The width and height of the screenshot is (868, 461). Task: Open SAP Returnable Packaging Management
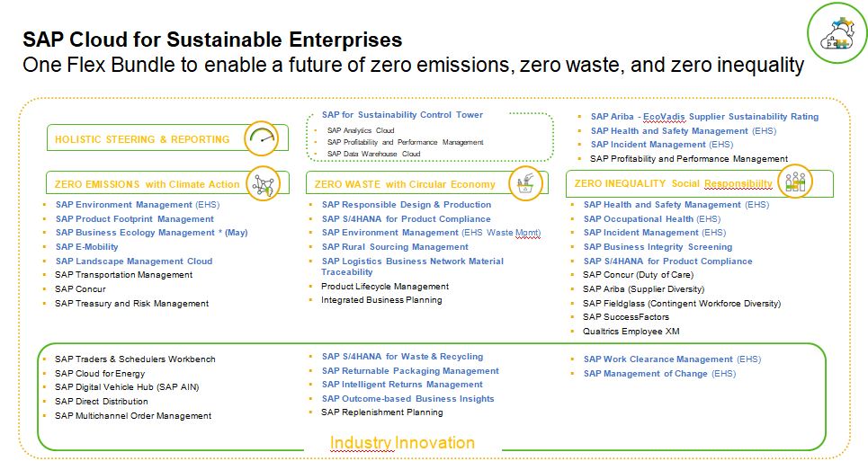pyautogui.click(x=409, y=371)
